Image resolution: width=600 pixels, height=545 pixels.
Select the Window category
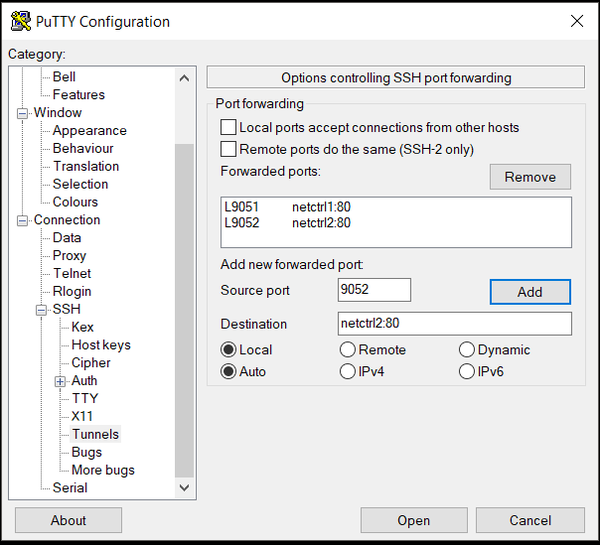pyautogui.click(x=57, y=113)
